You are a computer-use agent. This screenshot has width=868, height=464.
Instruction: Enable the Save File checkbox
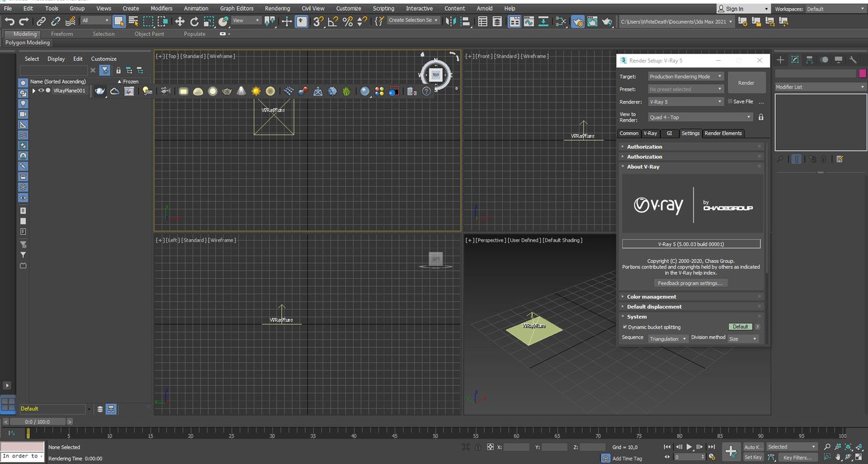pos(730,102)
